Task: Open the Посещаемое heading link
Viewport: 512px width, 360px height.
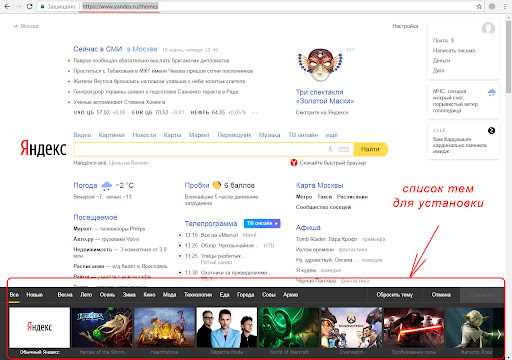Action: (x=95, y=217)
